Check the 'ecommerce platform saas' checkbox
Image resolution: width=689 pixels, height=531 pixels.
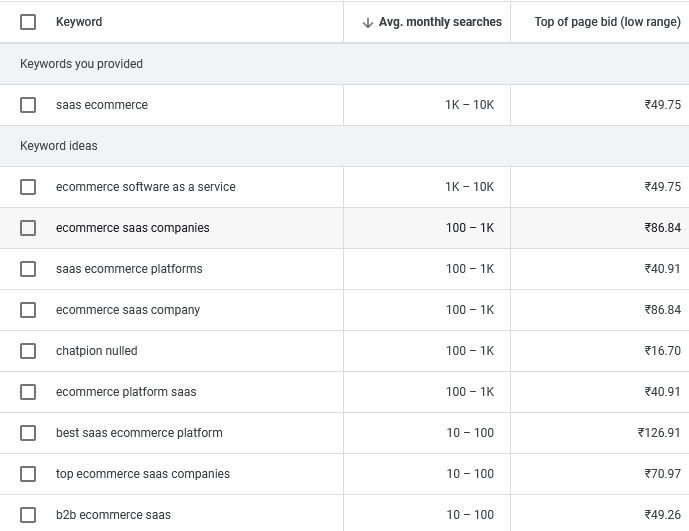coord(28,392)
